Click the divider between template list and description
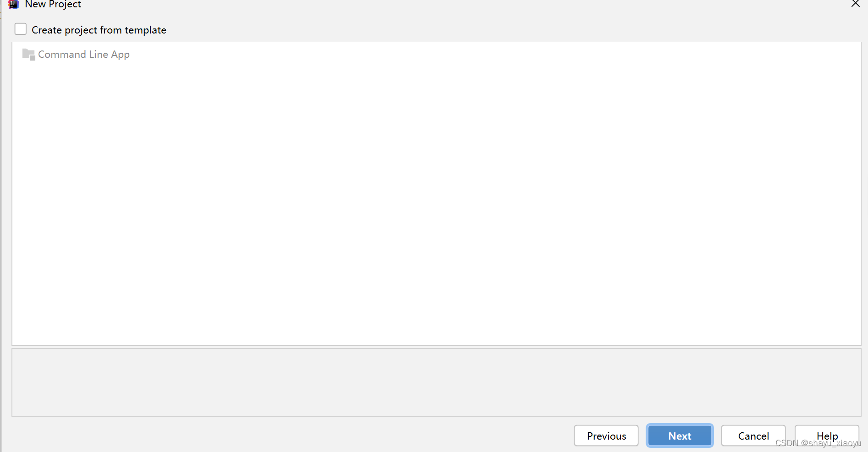 click(x=436, y=347)
